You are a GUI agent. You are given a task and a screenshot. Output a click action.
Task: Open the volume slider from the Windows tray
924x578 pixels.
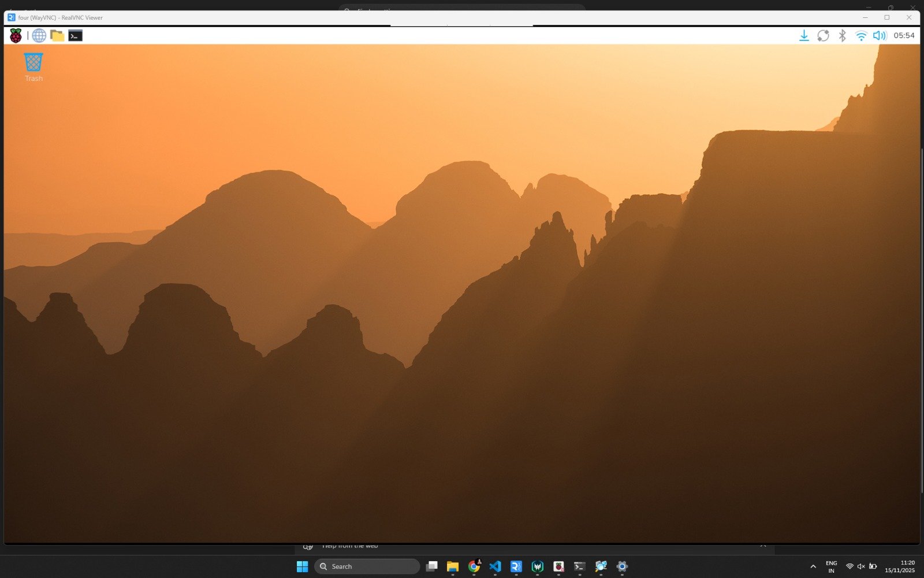pos(862,566)
